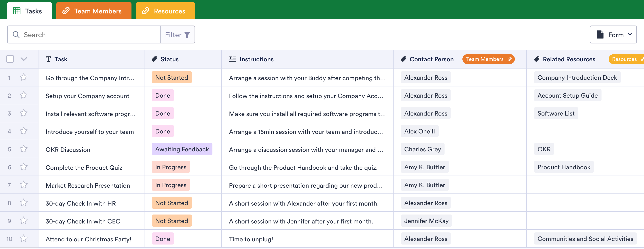Open the orange Team Members linked-table badge

coord(488,59)
